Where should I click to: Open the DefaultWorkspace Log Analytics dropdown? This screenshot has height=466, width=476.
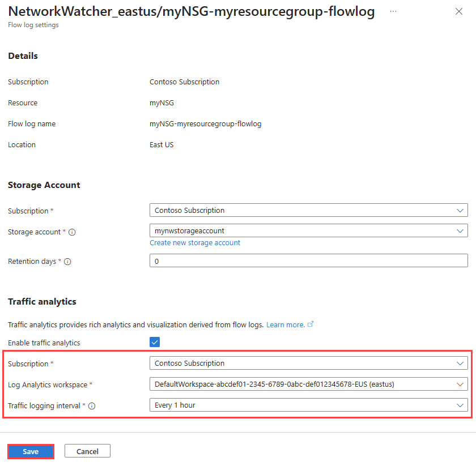[x=308, y=384]
